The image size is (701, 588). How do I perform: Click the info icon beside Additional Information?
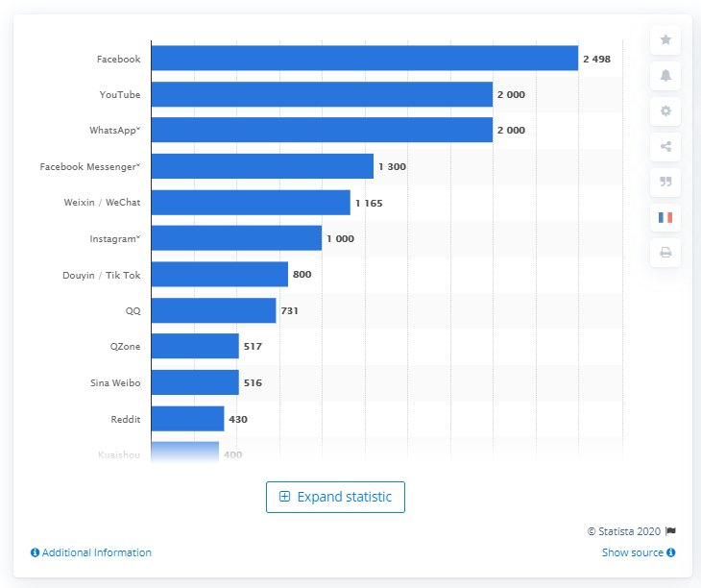coord(35,552)
